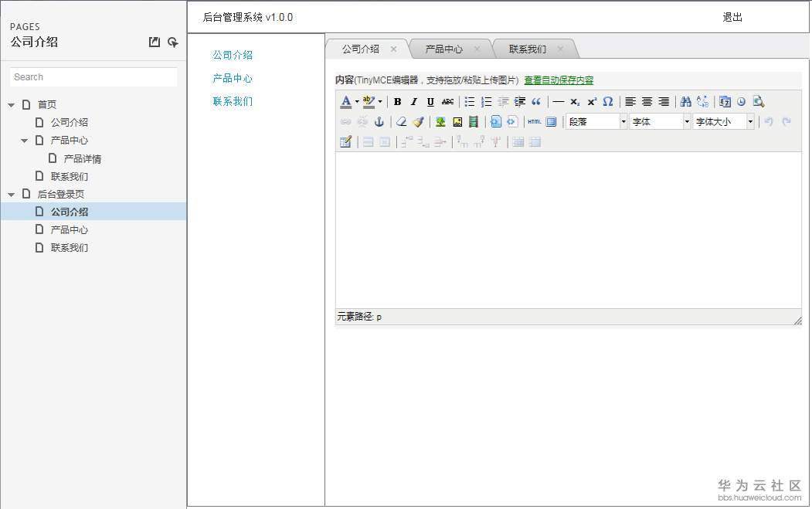This screenshot has width=812, height=509.
Task: Toggle underline formatting
Action: 430,102
